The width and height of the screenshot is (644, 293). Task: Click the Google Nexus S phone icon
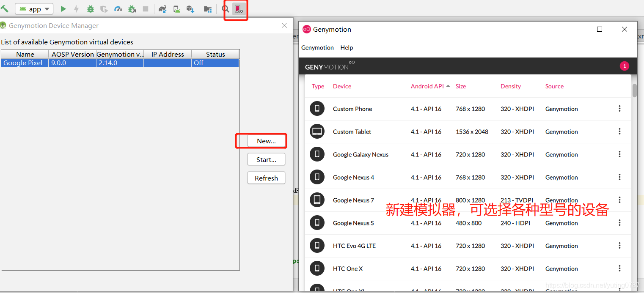pyautogui.click(x=317, y=223)
